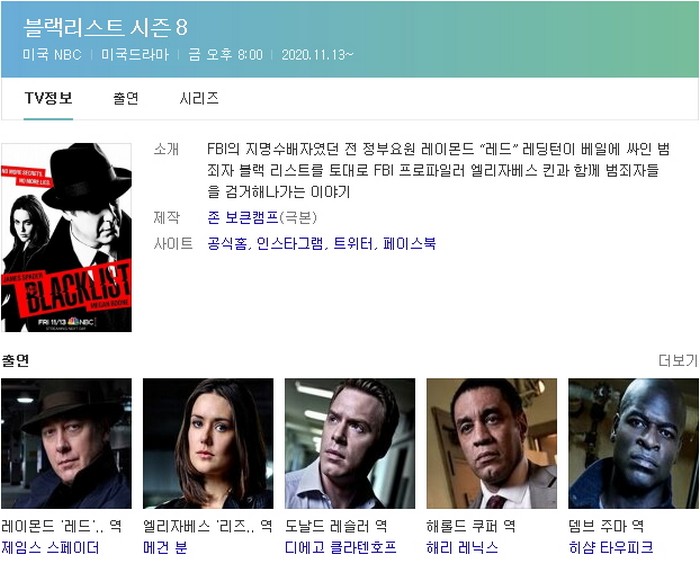Open the 페이스북 link
The height and width of the screenshot is (564, 700).
tap(409, 243)
